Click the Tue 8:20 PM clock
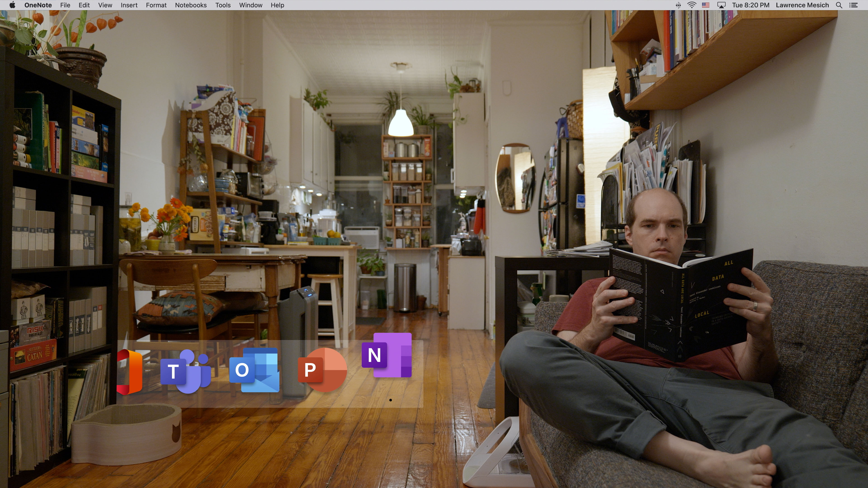The height and width of the screenshot is (488, 868). [x=750, y=5]
